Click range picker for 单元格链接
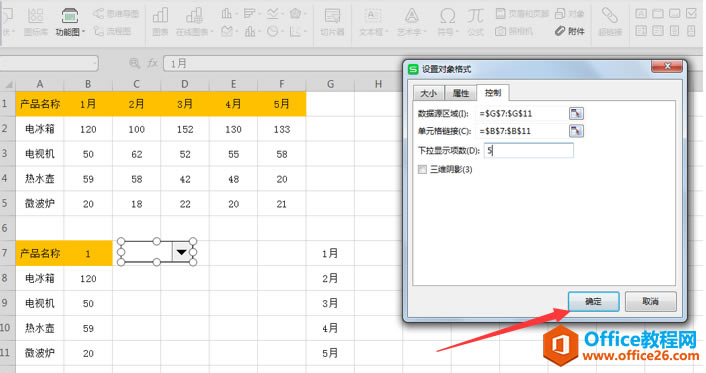Image resolution: width=706 pixels, height=373 pixels. pyautogui.click(x=576, y=131)
